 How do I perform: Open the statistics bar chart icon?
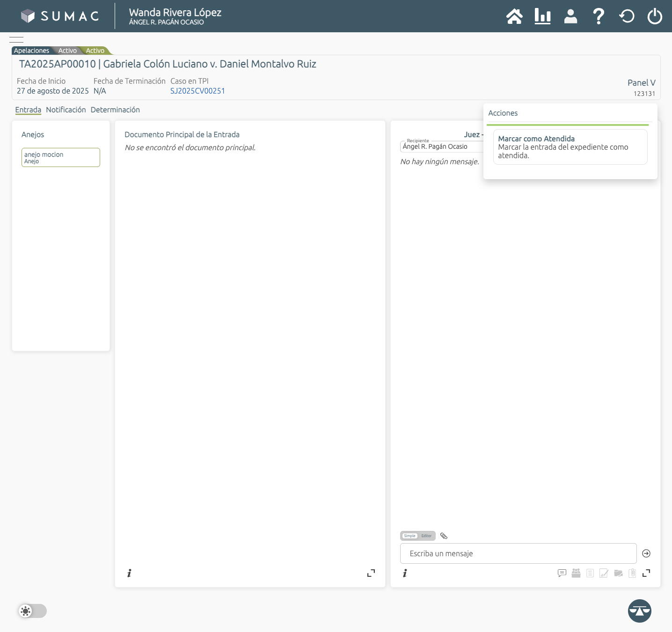(542, 16)
